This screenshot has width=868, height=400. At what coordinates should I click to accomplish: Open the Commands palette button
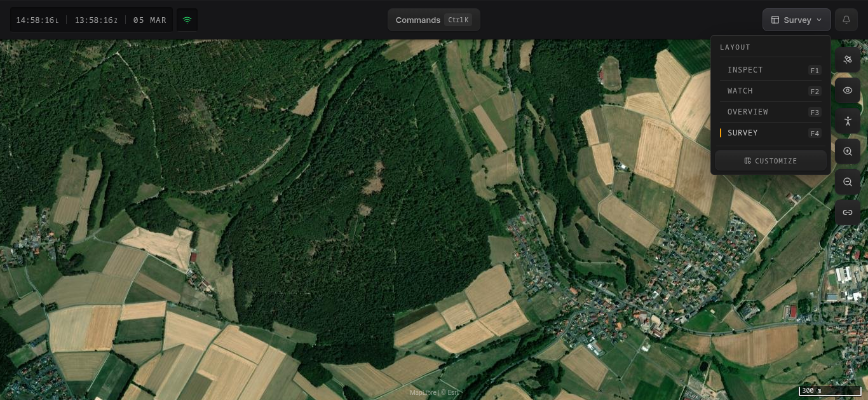[433, 20]
